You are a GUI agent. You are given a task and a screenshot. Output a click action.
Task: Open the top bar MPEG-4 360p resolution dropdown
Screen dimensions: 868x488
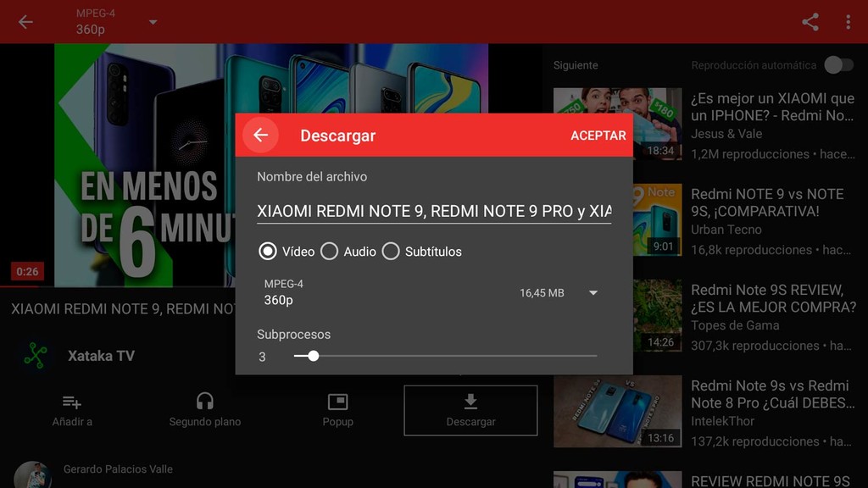point(116,22)
